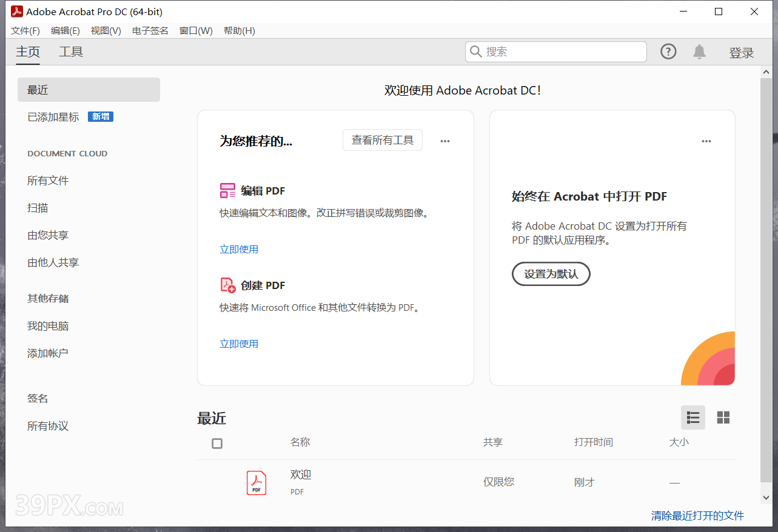
Task: Click the 编辑 PDF heading
Action: 263,191
